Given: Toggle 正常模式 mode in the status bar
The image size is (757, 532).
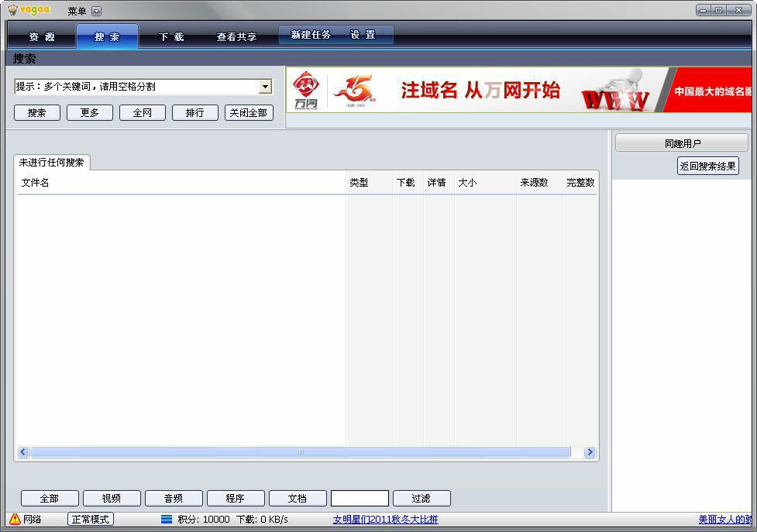Looking at the screenshot, I should (90, 520).
